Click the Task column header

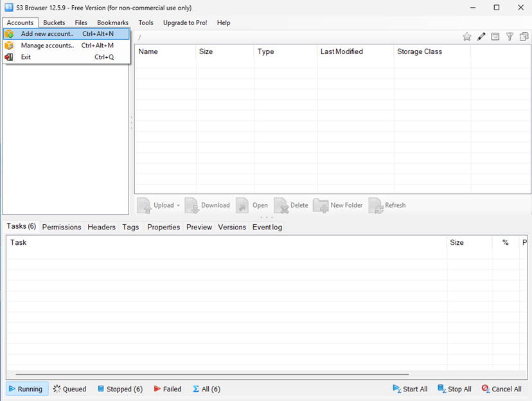click(226, 242)
